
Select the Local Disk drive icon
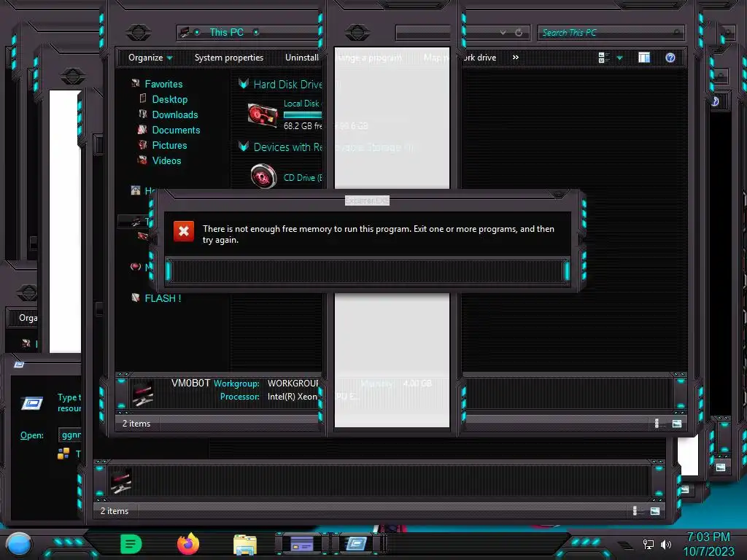[263, 114]
